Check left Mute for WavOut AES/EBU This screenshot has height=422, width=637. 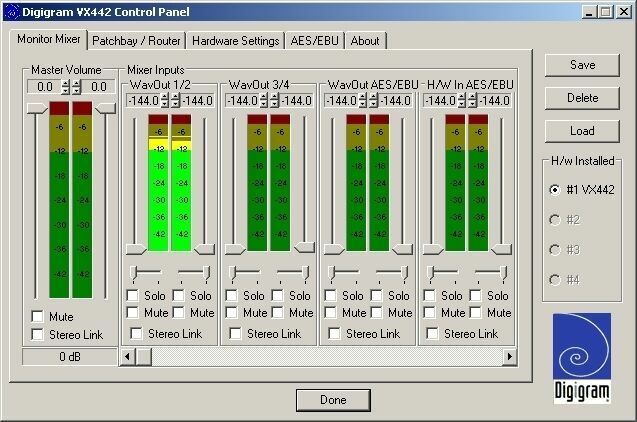click(331, 312)
